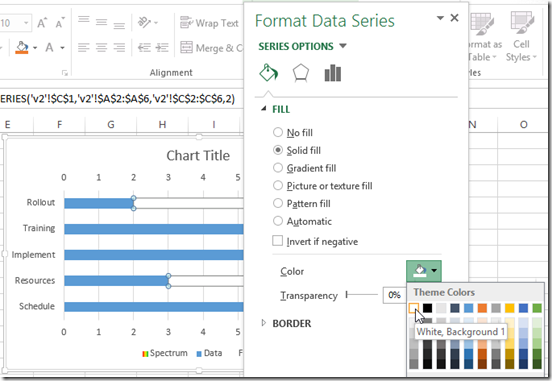Click the Resources axis label
552x381 pixels.
pos(35,281)
